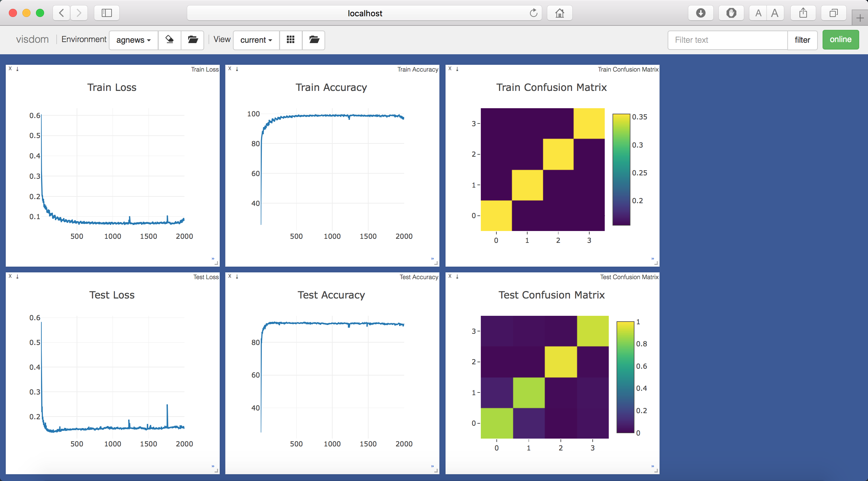Expand the agnews environment dropdown
Image resolution: width=868 pixels, height=481 pixels.
134,40
